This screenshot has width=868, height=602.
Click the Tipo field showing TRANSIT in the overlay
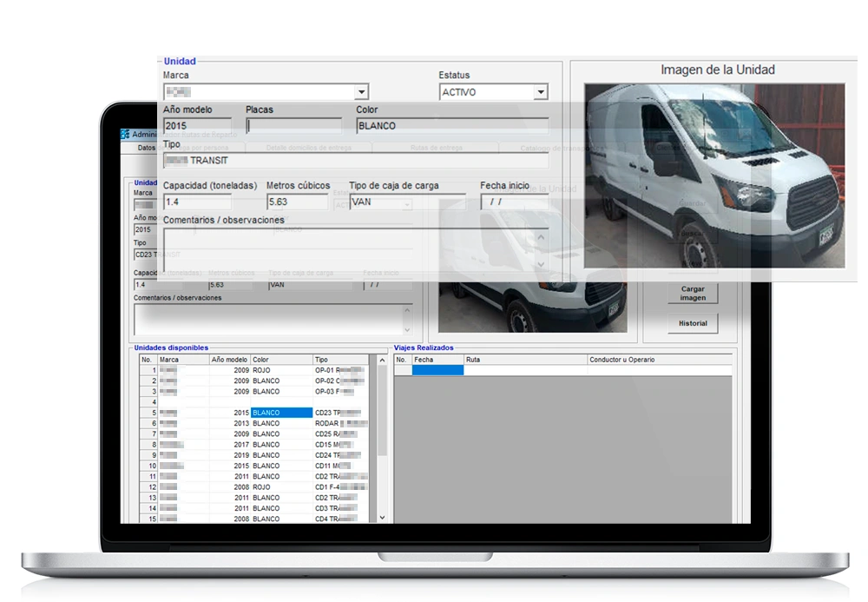click(x=356, y=161)
